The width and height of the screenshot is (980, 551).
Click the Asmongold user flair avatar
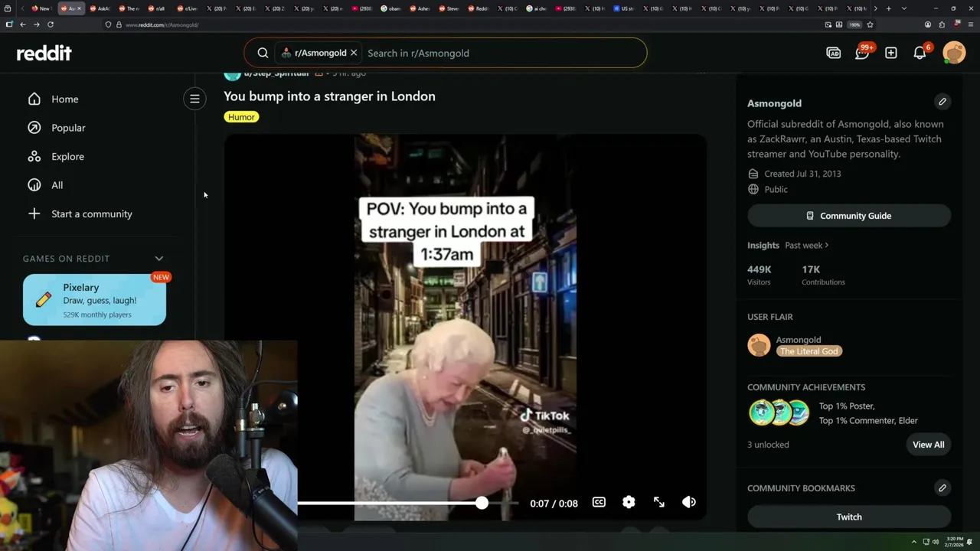tap(759, 345)
